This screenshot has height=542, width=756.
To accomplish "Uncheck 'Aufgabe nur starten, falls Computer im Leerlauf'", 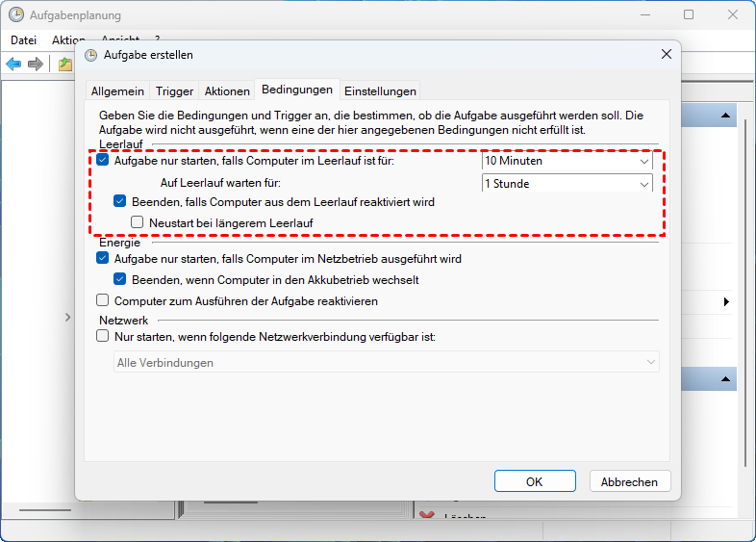I will (x=103, y=161).
